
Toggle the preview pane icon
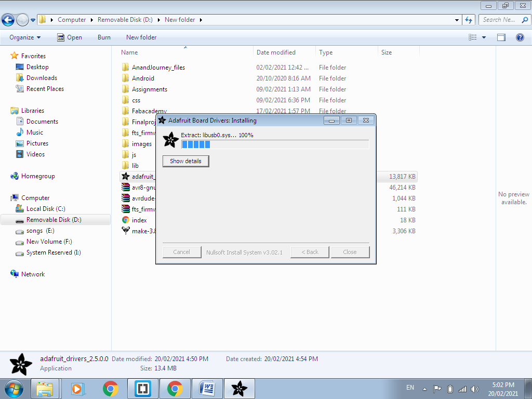coord(501,37)
